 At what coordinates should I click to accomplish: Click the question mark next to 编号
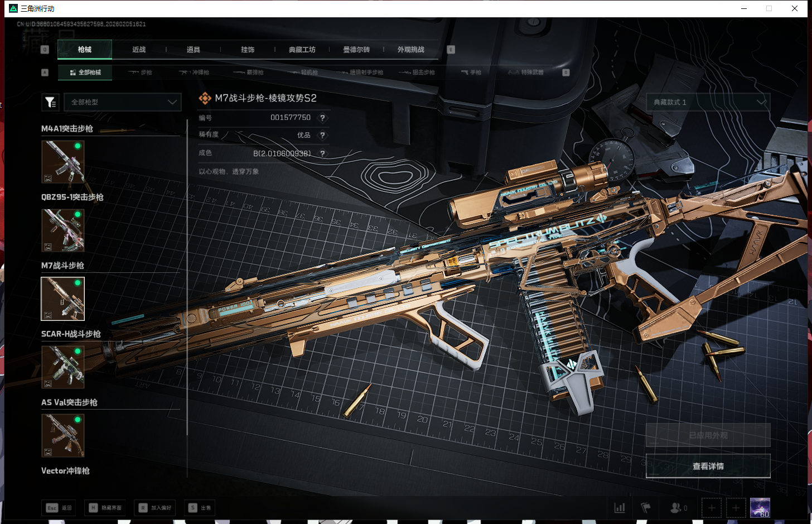(x=322, y=118)
